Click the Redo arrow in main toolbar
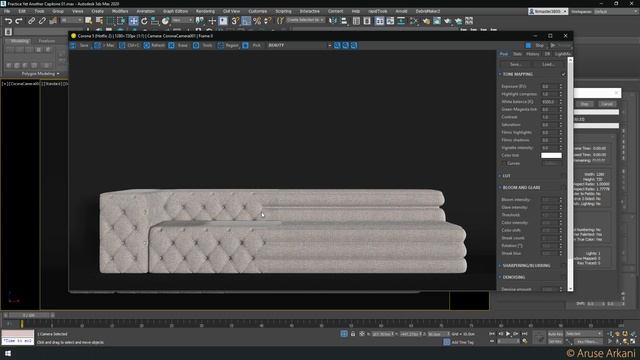The height and width of the screenshot is (360, 640). click(x=19, y=21)
